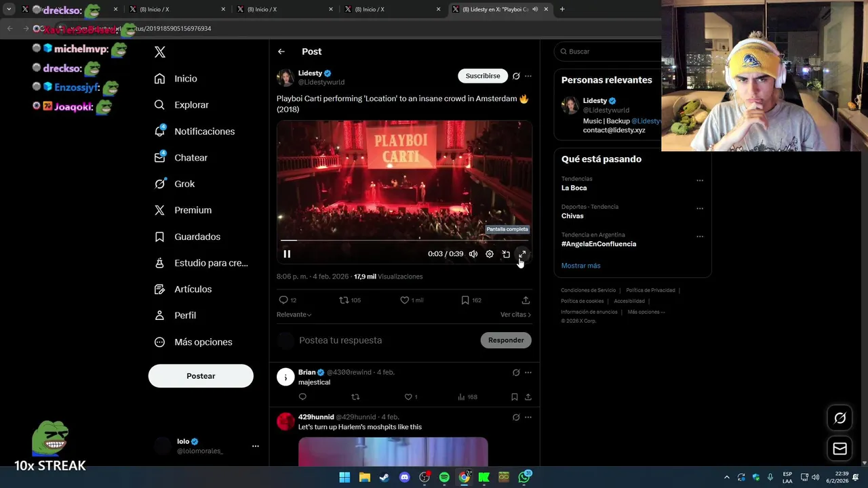868x488 pixels.
Task: Open Guardados bookmarks in sidebar
Action: [187, 237]
